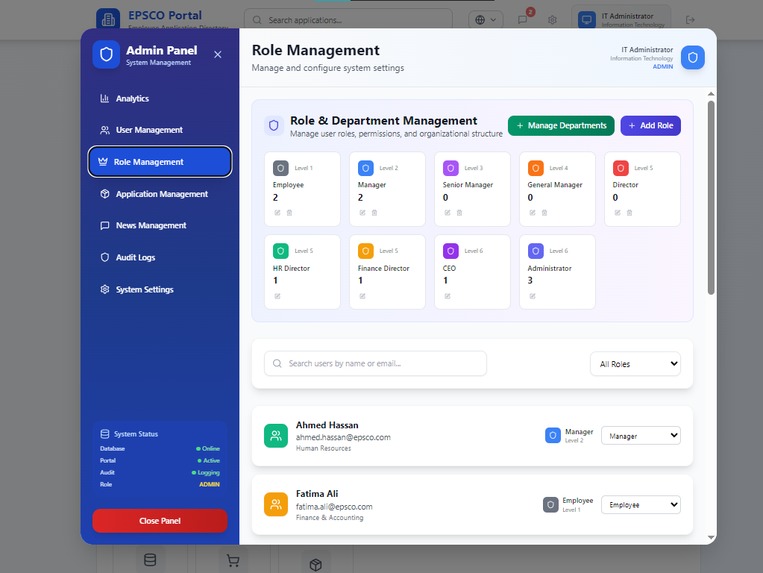This screenshot has width=763, height=573.
Task: Edit the Employee role card
Action: click(277, 213)
